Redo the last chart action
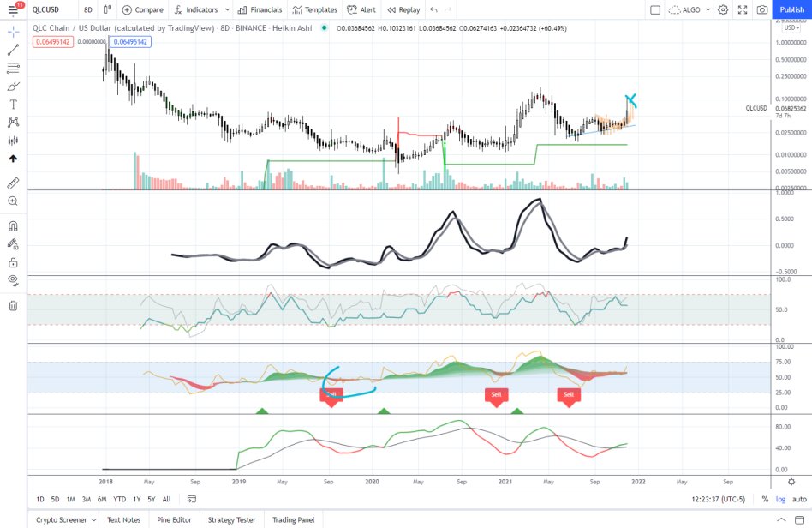Image resolution: width=812 pixels, height=528 pixels. point(448,9)
